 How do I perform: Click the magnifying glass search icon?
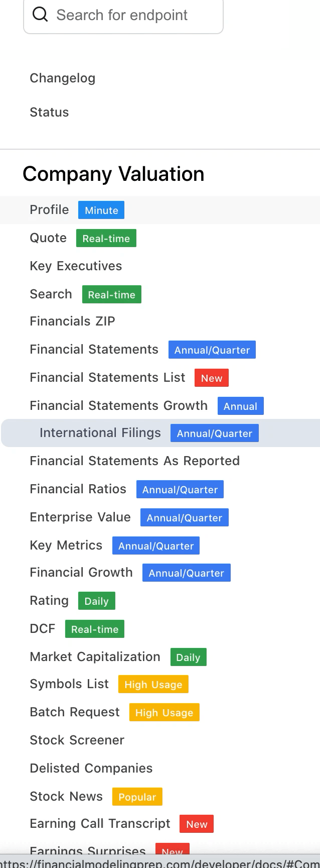tap(40, 14)
